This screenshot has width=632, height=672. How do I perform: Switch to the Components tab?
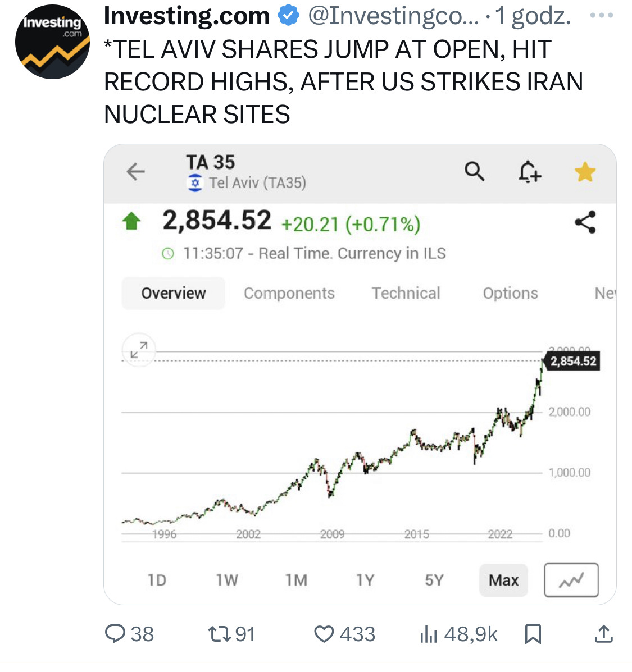click(x=289, y=293)
